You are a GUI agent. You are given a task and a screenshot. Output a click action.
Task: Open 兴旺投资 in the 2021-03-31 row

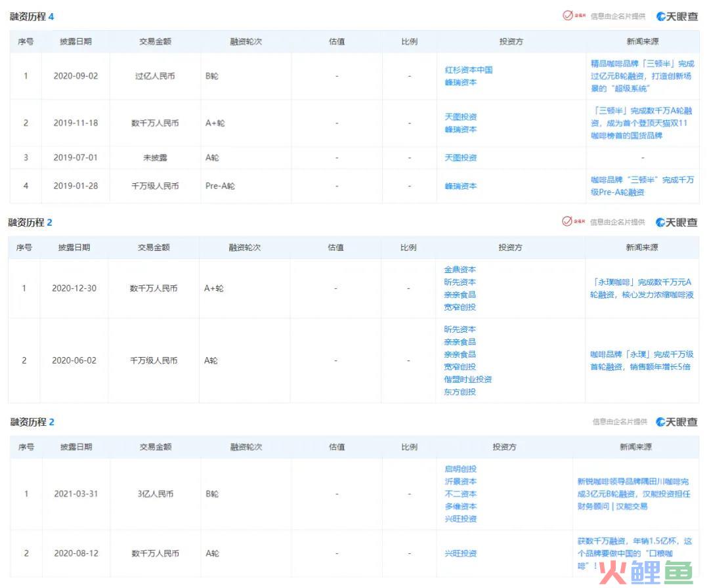(x=460, y=519)
